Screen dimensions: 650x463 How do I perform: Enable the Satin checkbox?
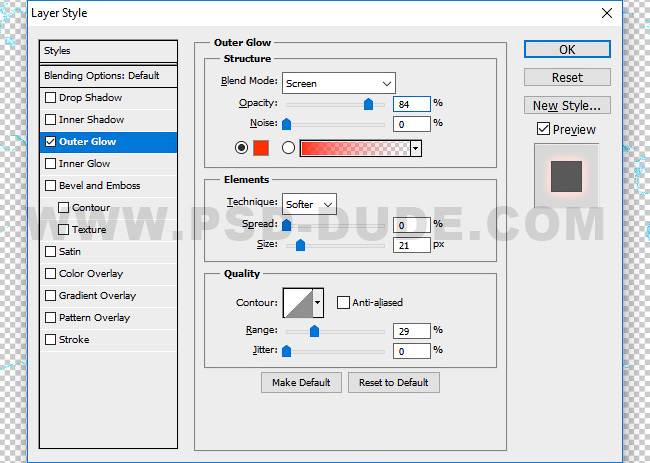click(50, 251)
